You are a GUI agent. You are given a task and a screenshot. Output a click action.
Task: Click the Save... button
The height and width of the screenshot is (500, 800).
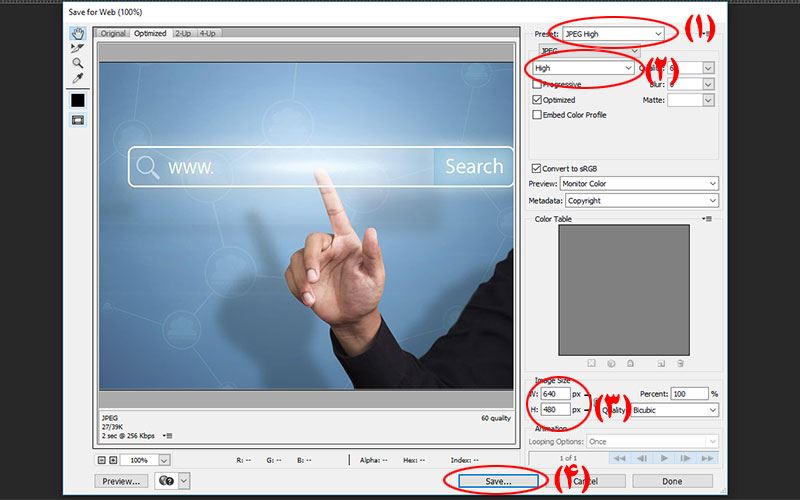point(498,481)
